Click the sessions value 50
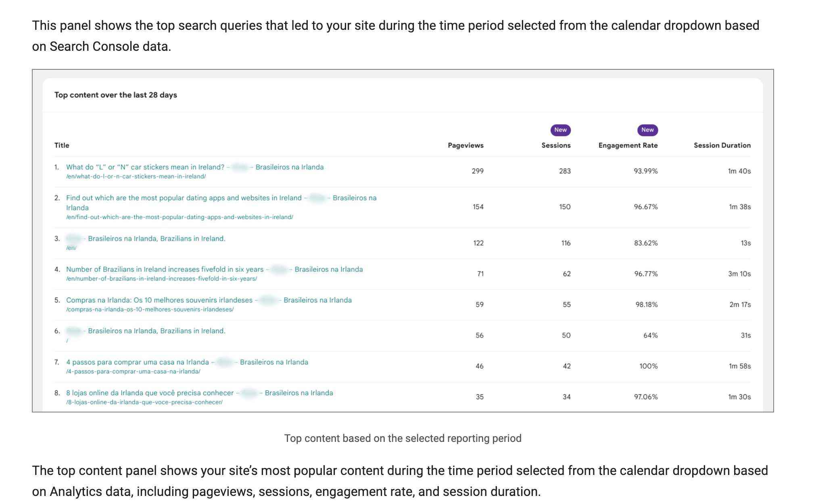Viewport: 814px width, 504px height. pos(566,335)
